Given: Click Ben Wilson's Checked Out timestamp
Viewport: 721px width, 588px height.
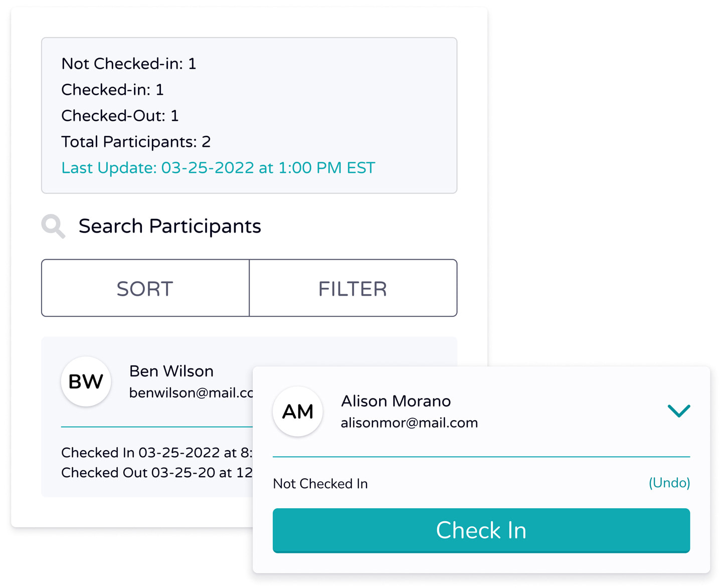Looking at the screenshot, I should tap(157, 473).
